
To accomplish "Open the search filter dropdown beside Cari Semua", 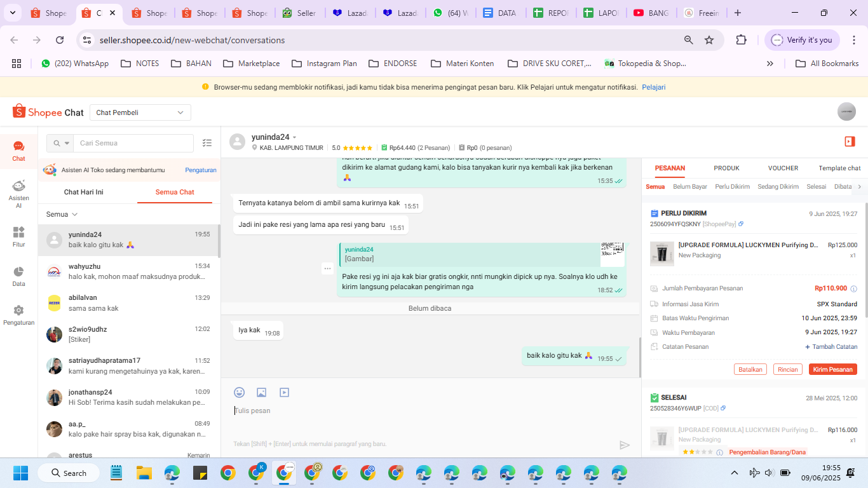I will pyautogui.click(x=62, y=143).
